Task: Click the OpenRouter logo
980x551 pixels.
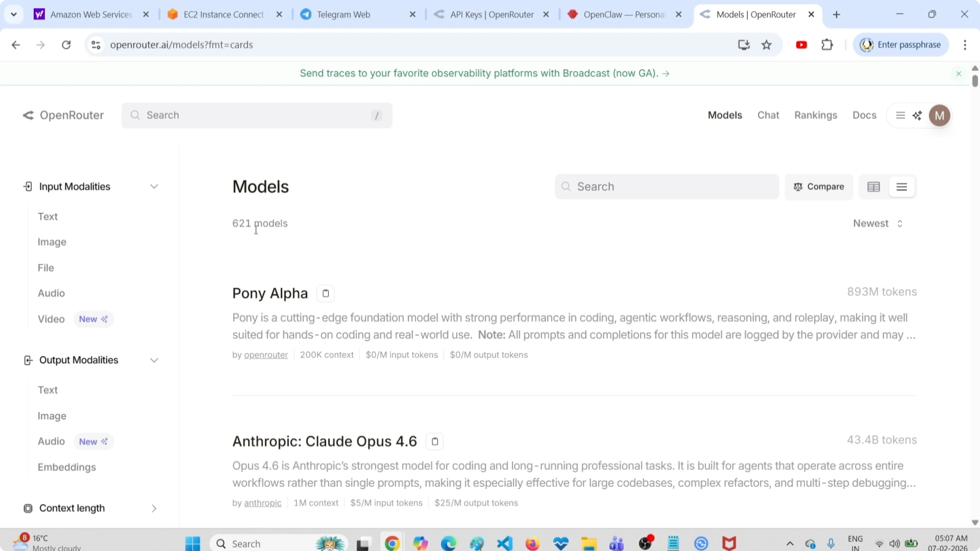Action: [x=63, y=115]
